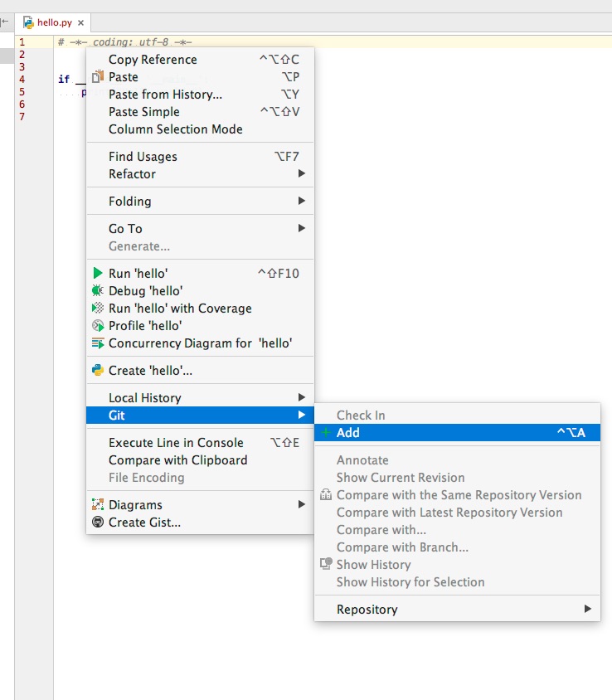Open the Go To menu entry
Screen dimensions: 612x700
pos(200,228)
